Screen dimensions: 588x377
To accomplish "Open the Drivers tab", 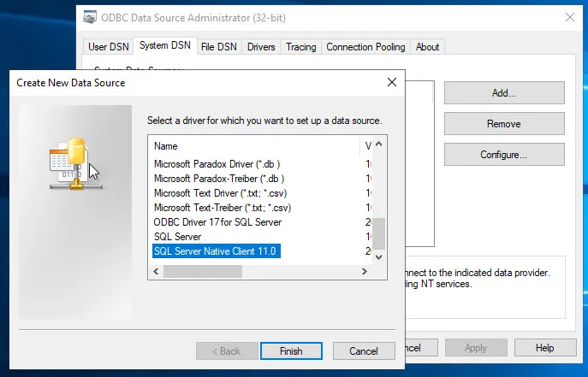I will click(261, 47).
